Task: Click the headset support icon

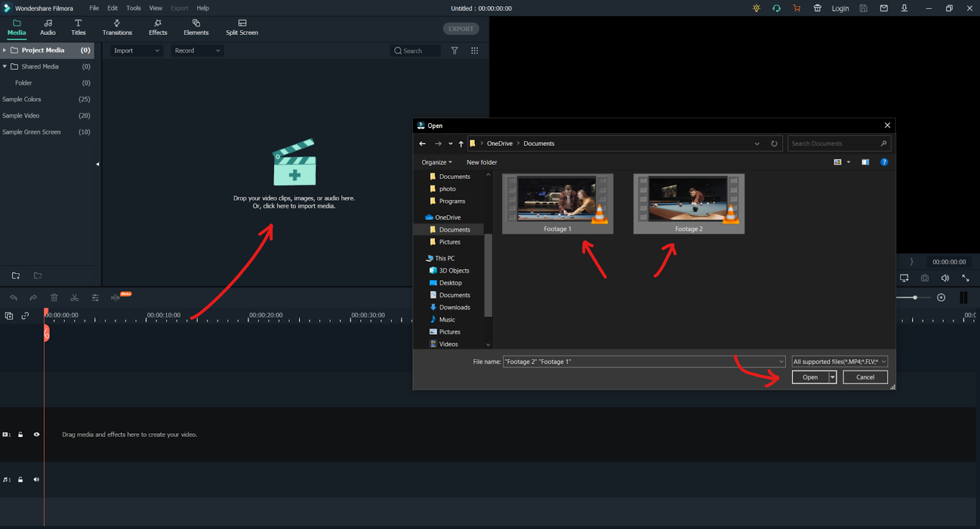Action: pos(777,8)
